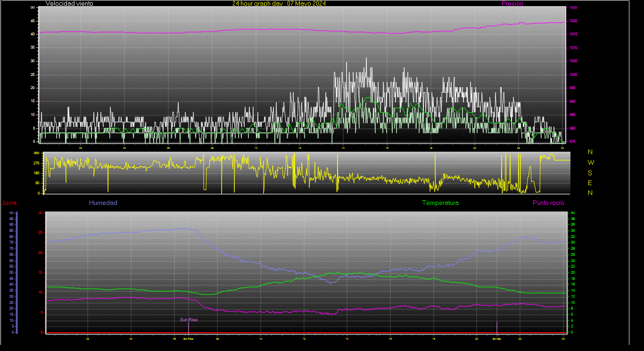This screenshot has width=644, height=351.
Task: Click the "270" wind direction axis value
Action: point(36,163)
